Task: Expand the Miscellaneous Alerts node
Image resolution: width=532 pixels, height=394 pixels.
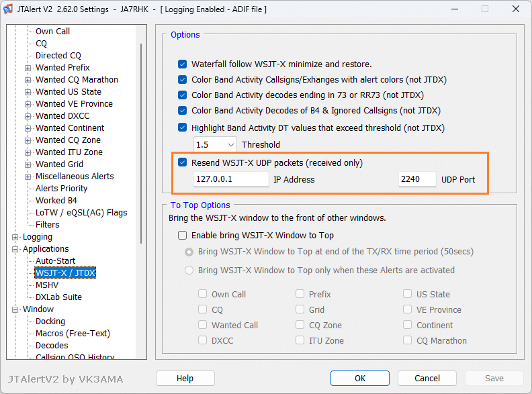Action: (28, 177)
